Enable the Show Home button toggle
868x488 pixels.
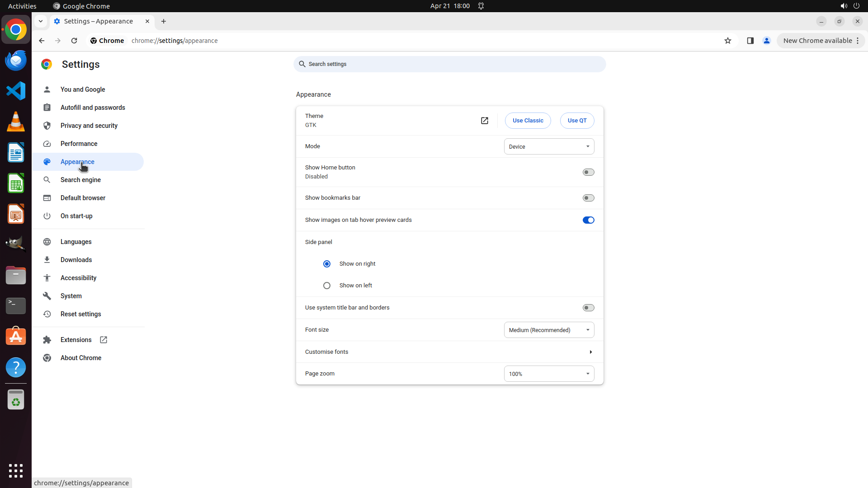[588, 172]
